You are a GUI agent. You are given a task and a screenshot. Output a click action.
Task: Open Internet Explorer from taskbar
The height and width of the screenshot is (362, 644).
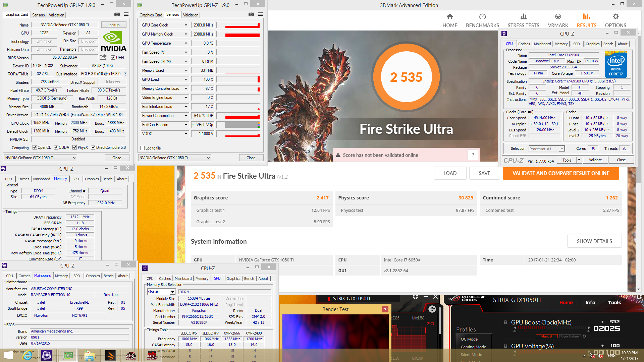(28, 355)
